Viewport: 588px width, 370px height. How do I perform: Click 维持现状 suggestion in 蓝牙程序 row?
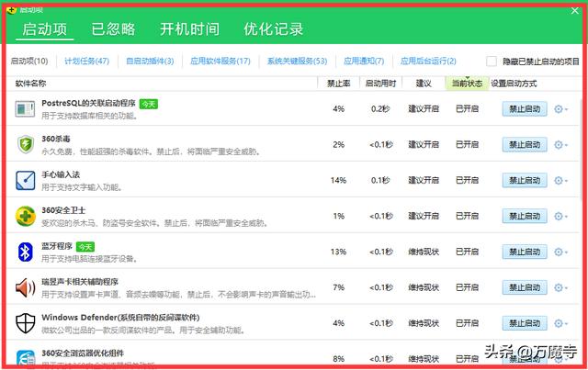[424, 252]
